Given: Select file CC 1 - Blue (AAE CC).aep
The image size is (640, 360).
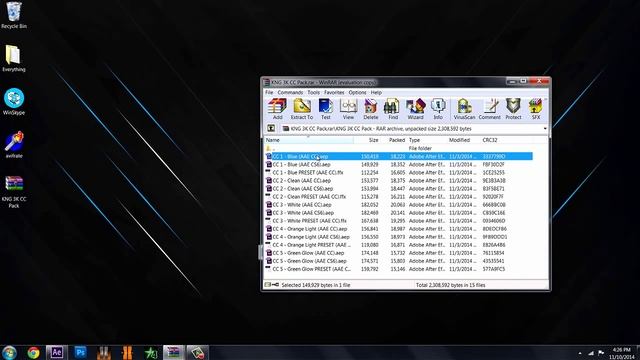Looking at the screenshot, I should coord(398,156).
